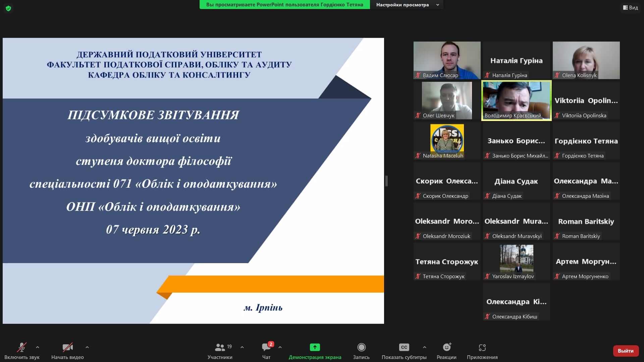644x362 pixels.
Task: Click muted mic icon beside Natasha Maceluh
Action: 418,156
